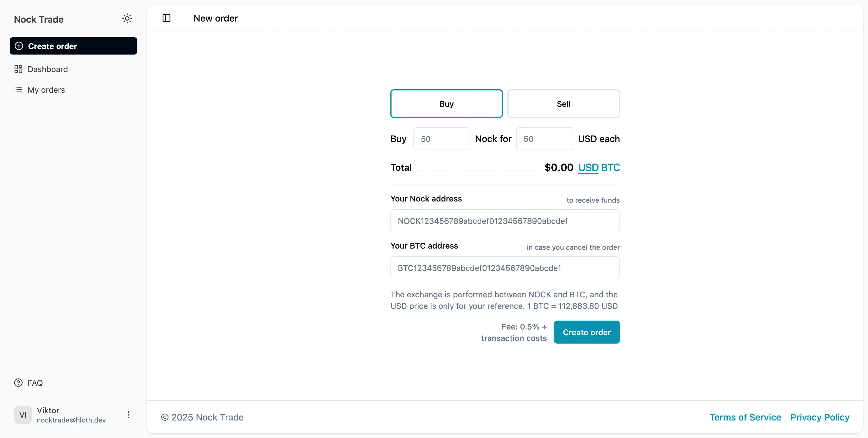The width and height of the screenshot is (868, 438).
Task: Collapse the sidebar with the panel icon
Action: pyautogui.click(x=166, y=18)
